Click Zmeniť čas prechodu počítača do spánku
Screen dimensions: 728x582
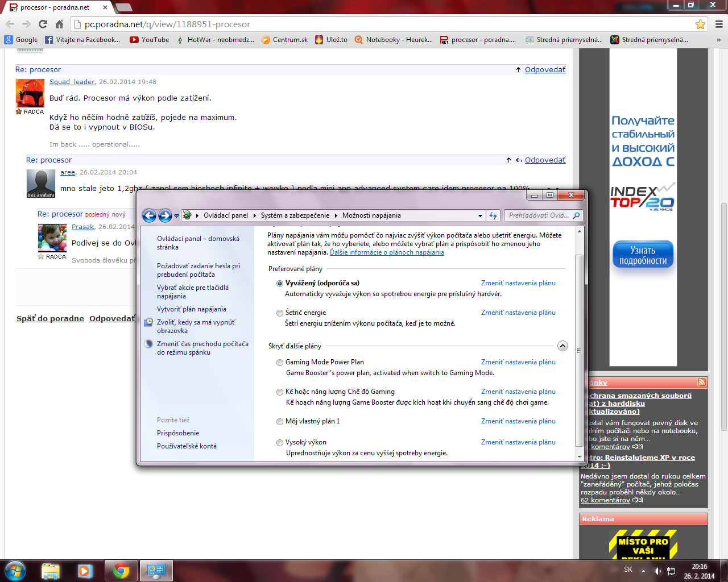[202, 348]
